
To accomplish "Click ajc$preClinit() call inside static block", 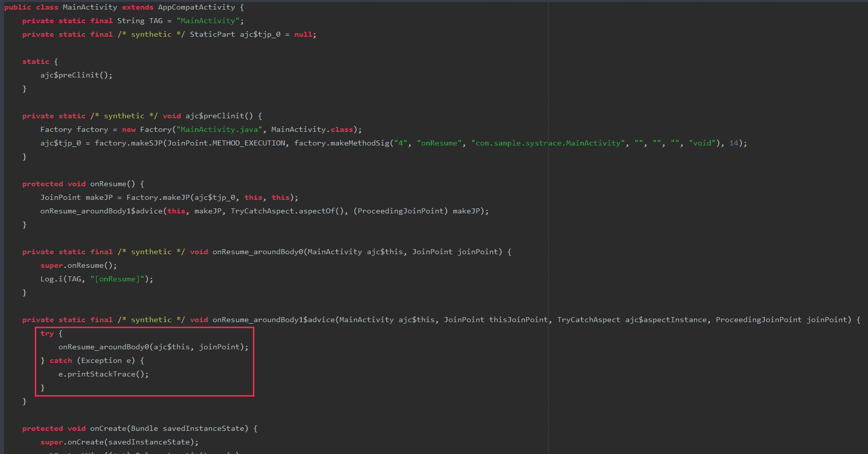I will coord(77,75).
